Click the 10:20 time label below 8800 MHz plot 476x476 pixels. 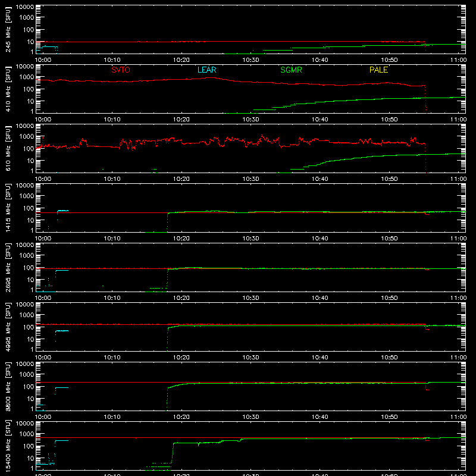(x=181, y=417)
